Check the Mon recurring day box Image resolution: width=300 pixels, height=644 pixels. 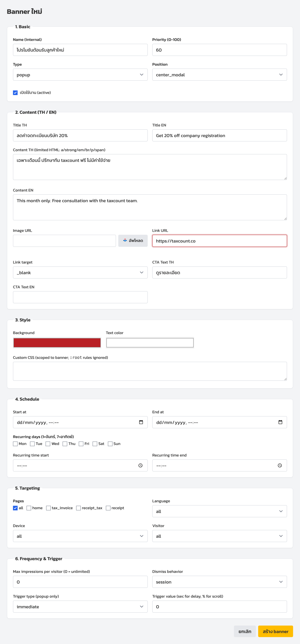pyautogui.click(x=15, y=444)
